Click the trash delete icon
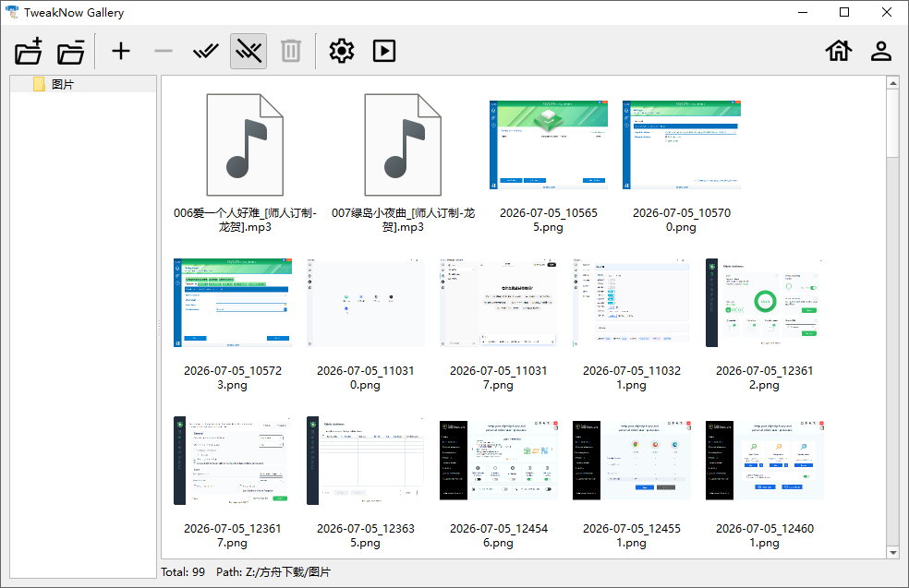The image size is (909, 588). [290, 51]
